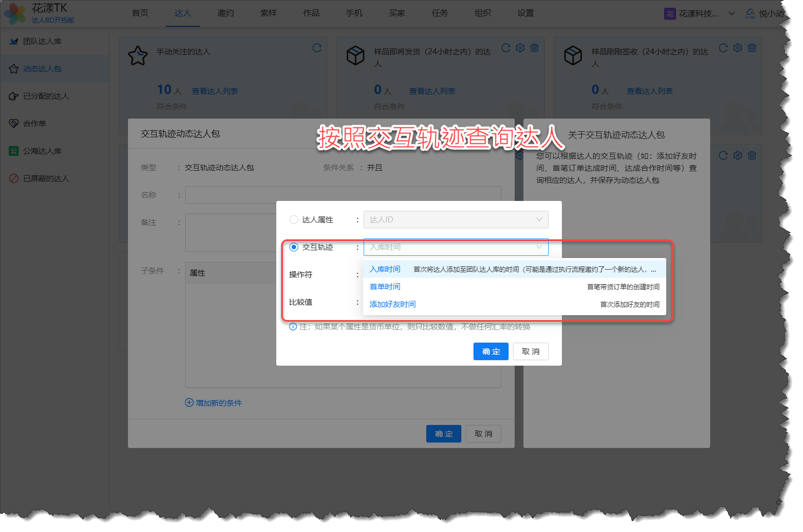Open 合作单 in the sidebar
Viewport: 803px width, 532px height.
click(x=34, y=124)
